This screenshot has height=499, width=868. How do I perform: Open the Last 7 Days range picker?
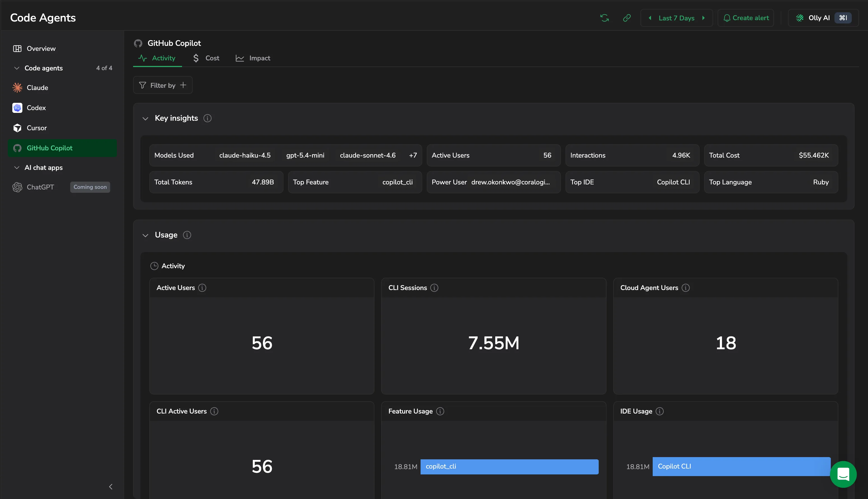point(676,18)
